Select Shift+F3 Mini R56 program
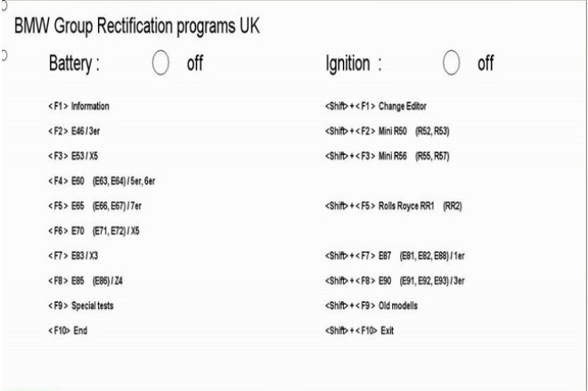The height and width of the screenshot is (391, 588). click(388, 156)
